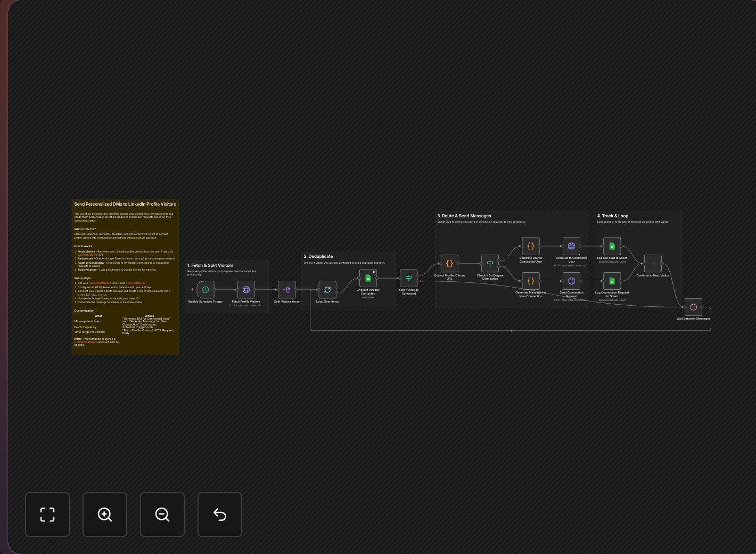Viewport: 756px width, 554px height.
Task: Click the fit-to-view canvas button
Action: 47,515
